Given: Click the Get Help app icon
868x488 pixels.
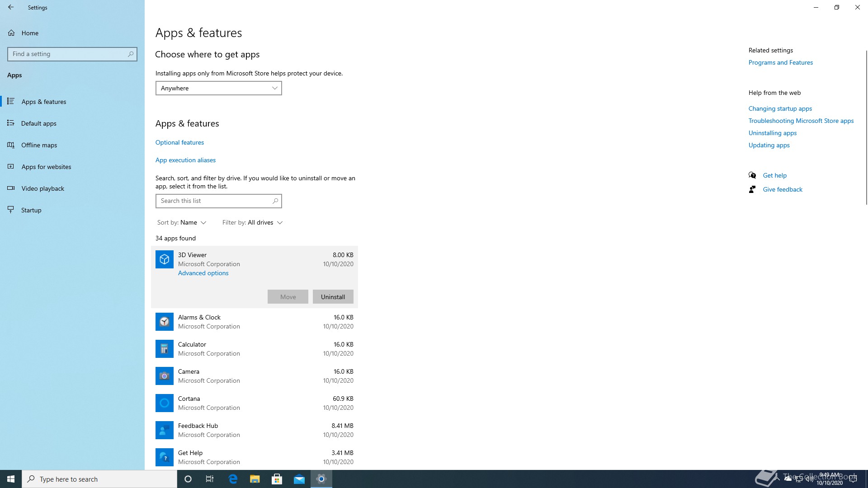Looking at the screenshot, I should click(164, 457).
